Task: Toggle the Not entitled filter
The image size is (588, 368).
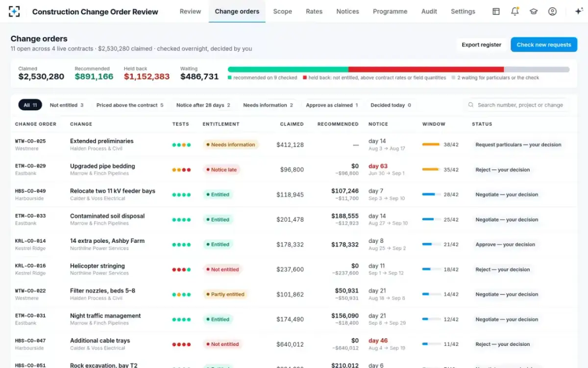Action: (67, 105)
